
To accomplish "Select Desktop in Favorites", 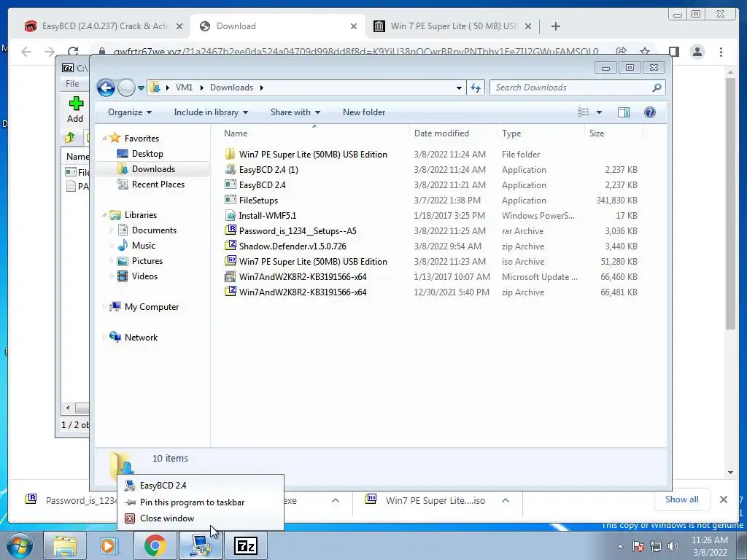I will coord(147,154).
